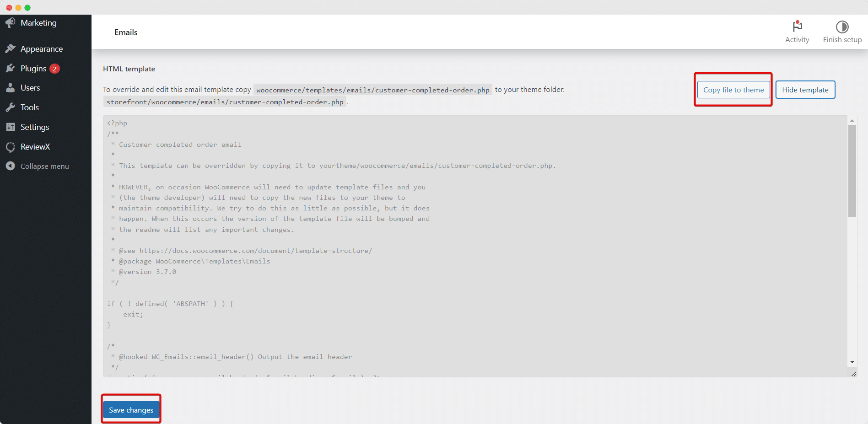Open the Activity flag icon
The image size is (868, 424).
coord(798,26)
